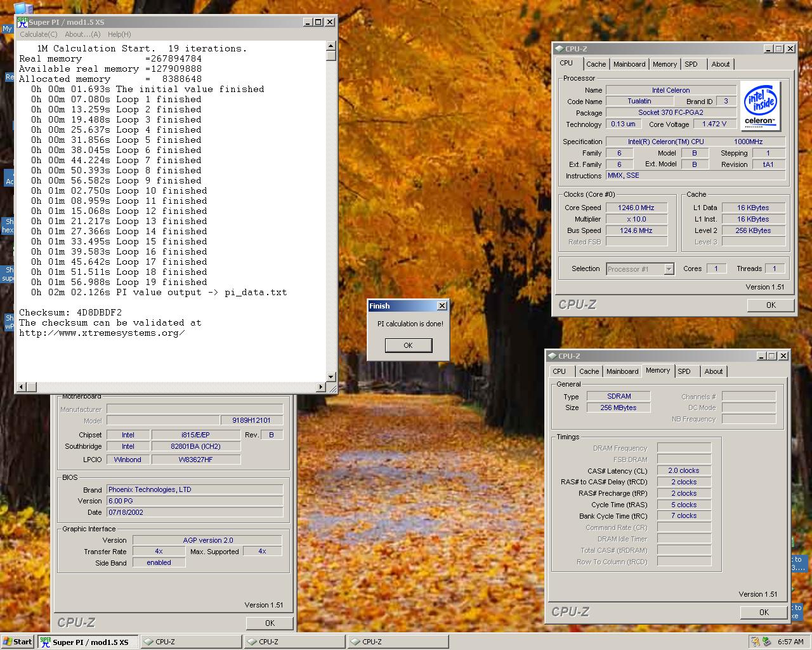Select the Cache tab in top CPU-Z window
The height and width of the screenshot is (650, 812).
point(596,64)
